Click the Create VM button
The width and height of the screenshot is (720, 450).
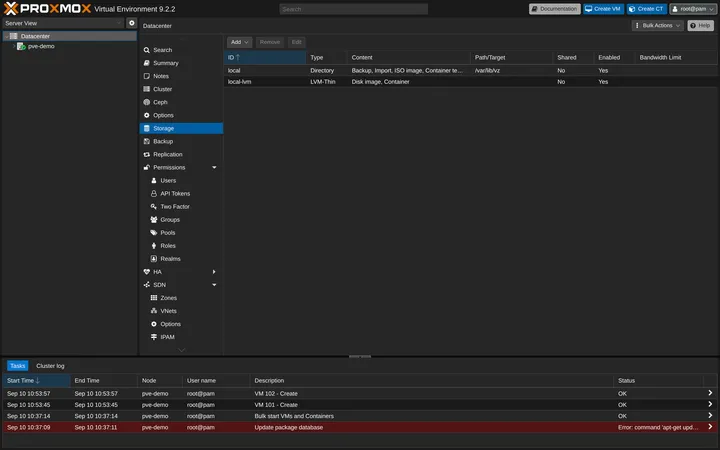pyautogui.click(x=603, y=9)
